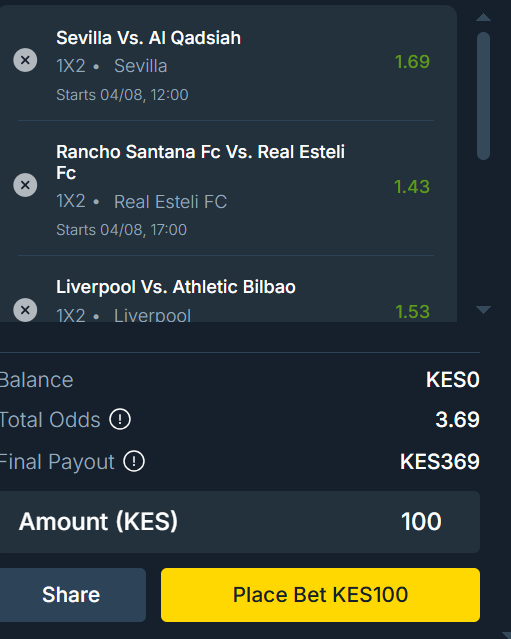This screenshot has width=511, height=639.
Task: Click the KES0 balance value
Action: pos(453,380)
